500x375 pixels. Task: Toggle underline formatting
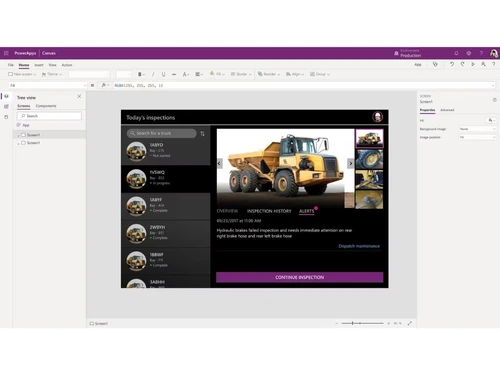tap(163, 74)
